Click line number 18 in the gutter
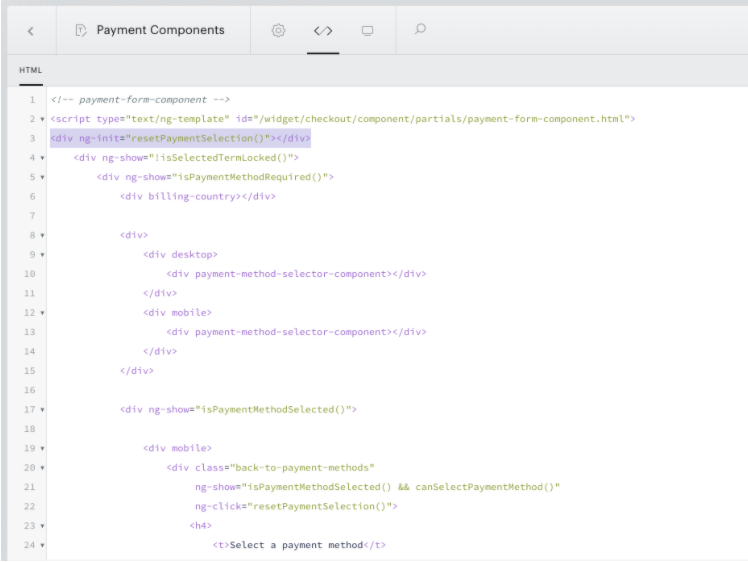Image resolution: width=748 pixels, height=562 pixels. tap(30, 429)
